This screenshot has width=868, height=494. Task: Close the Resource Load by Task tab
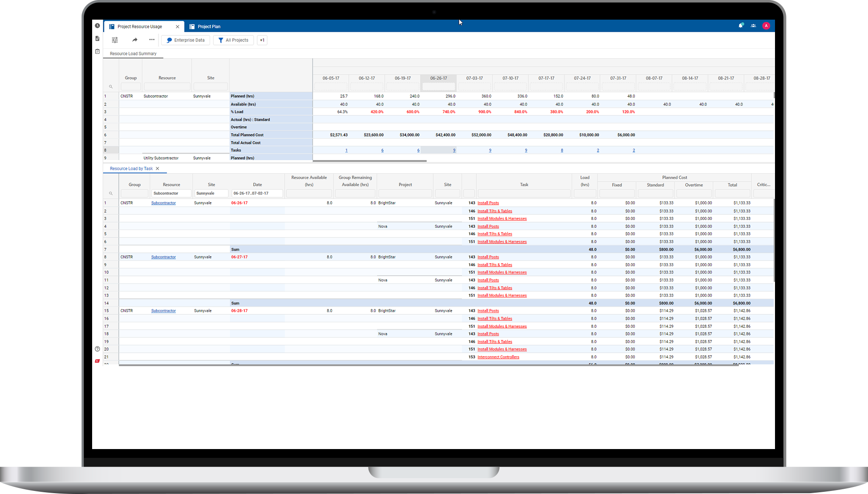pos(158,168)
